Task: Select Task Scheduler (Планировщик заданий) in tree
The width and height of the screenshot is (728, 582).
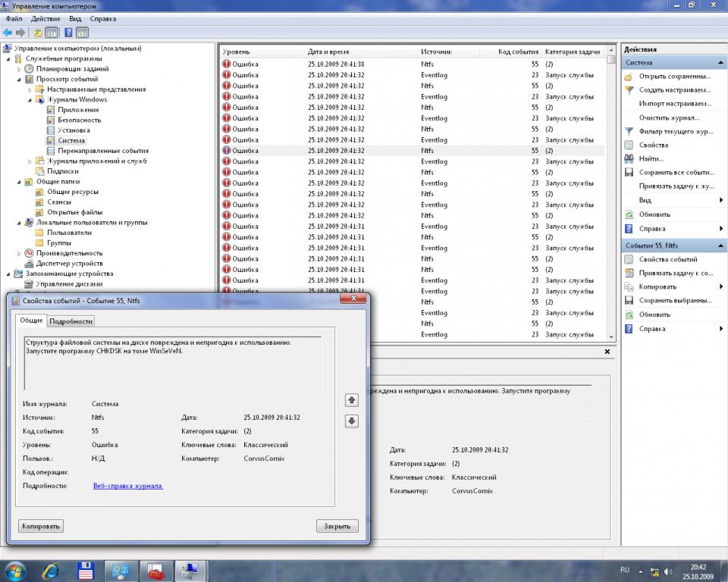Action: point(73,69)
